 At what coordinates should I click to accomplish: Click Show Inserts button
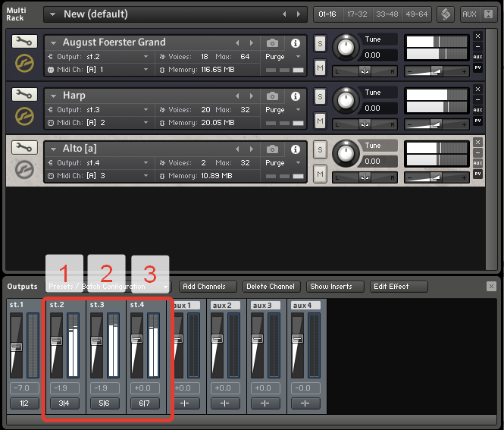point(334,286)
